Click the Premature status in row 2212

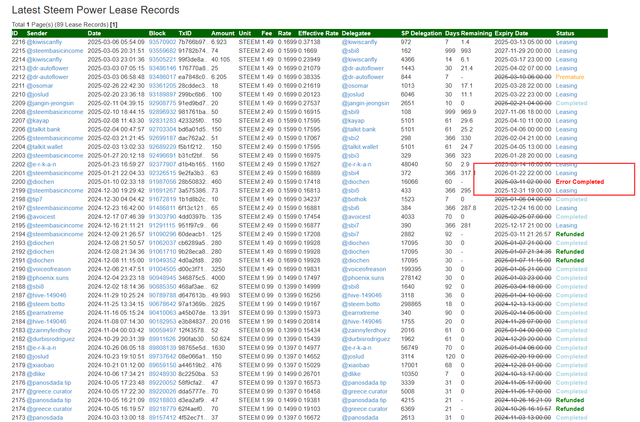570,77
